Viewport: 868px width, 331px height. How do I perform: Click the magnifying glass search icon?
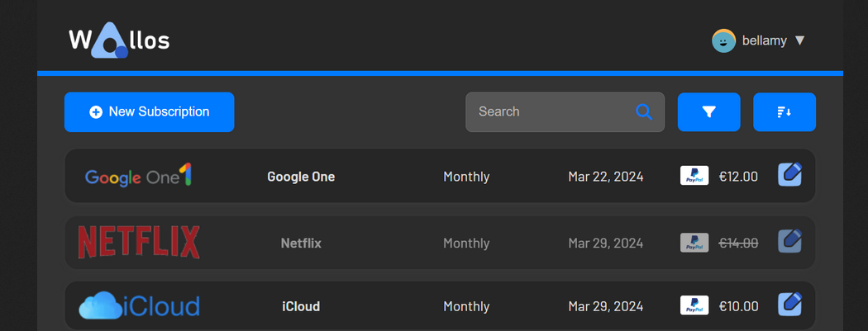643,112
